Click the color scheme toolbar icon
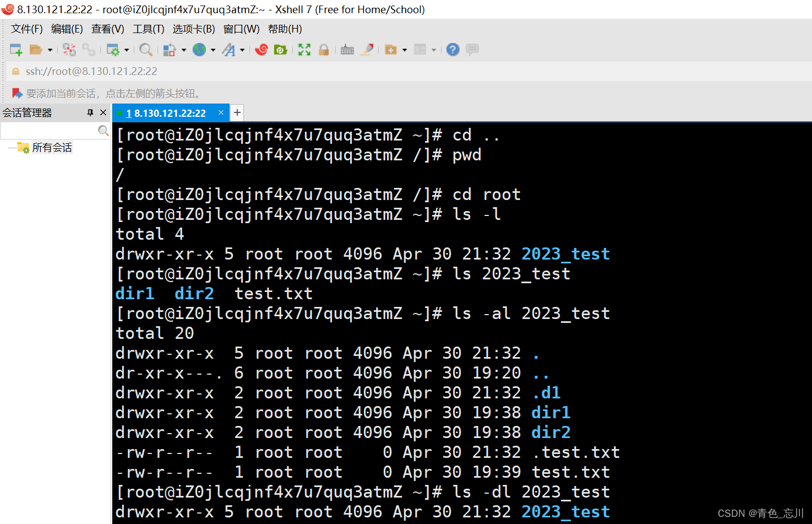The height and width of the screenshot is (524, 812). [170, 50]
